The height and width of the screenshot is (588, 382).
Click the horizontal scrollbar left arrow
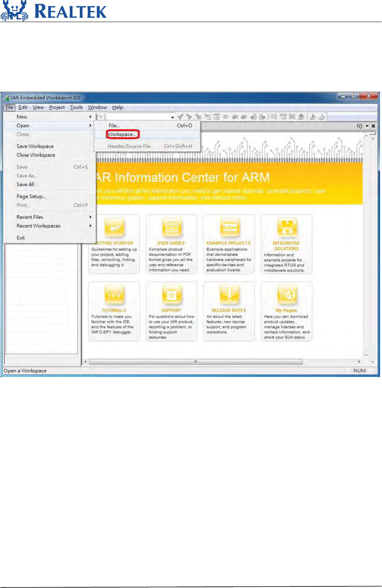(x=85, y=361)
